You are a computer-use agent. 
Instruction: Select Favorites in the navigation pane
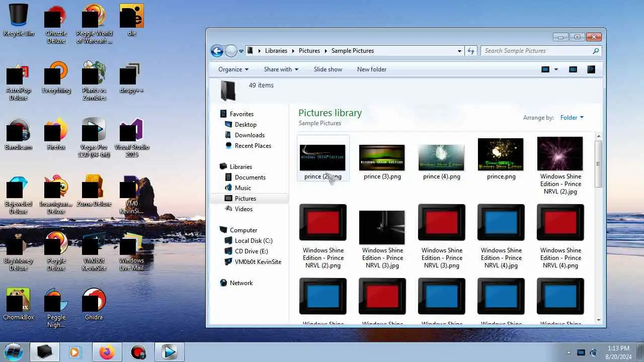pos(242,114)
